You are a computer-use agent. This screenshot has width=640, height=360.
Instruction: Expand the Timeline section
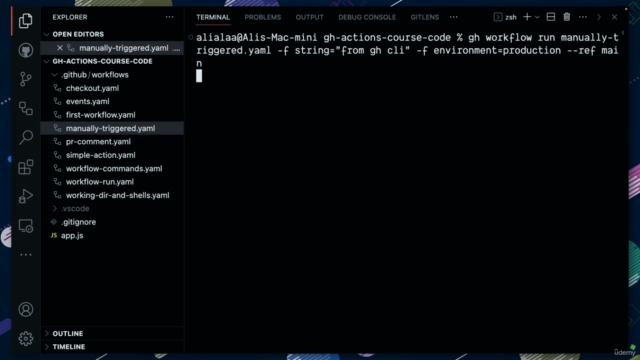[69, 347]
